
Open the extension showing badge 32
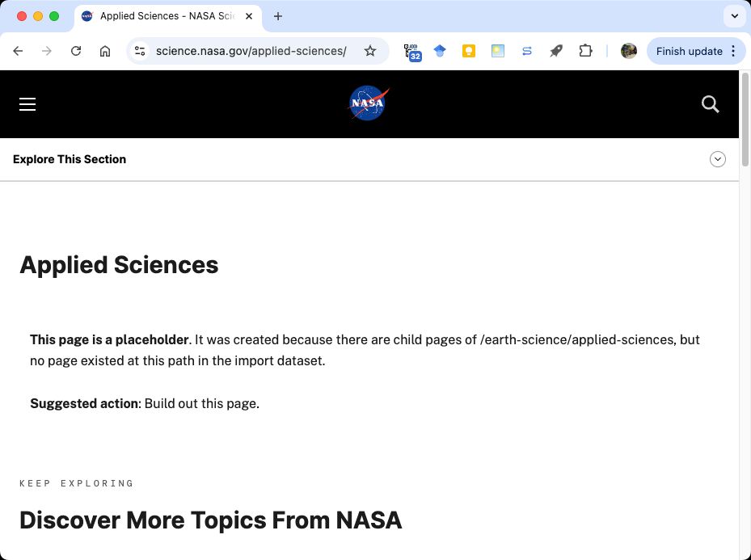412,52
